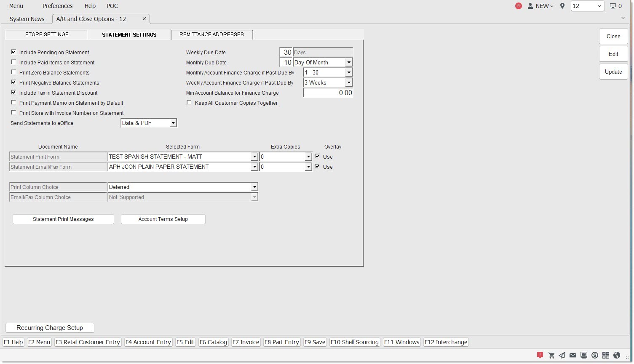Click the red alert notification icon

[540, 355]
